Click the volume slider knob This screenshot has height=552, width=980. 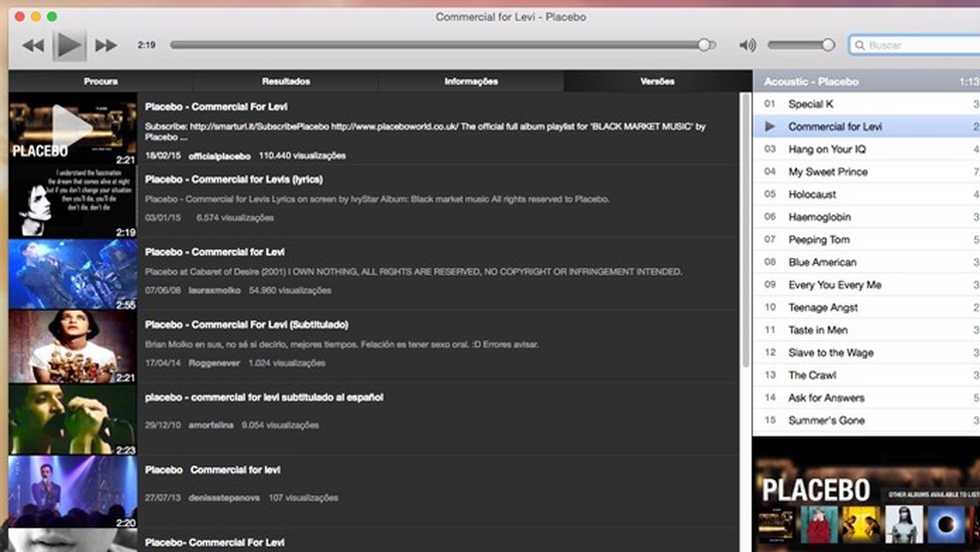point(829,45)
